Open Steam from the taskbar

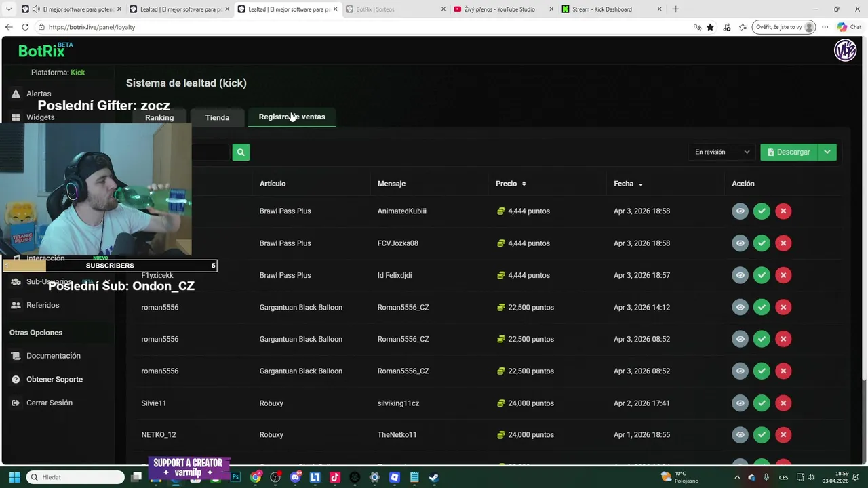point(434,477)
